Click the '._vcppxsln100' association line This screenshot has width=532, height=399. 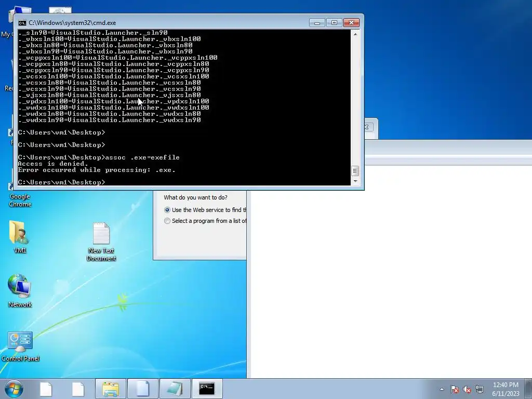tap(118, 58)
